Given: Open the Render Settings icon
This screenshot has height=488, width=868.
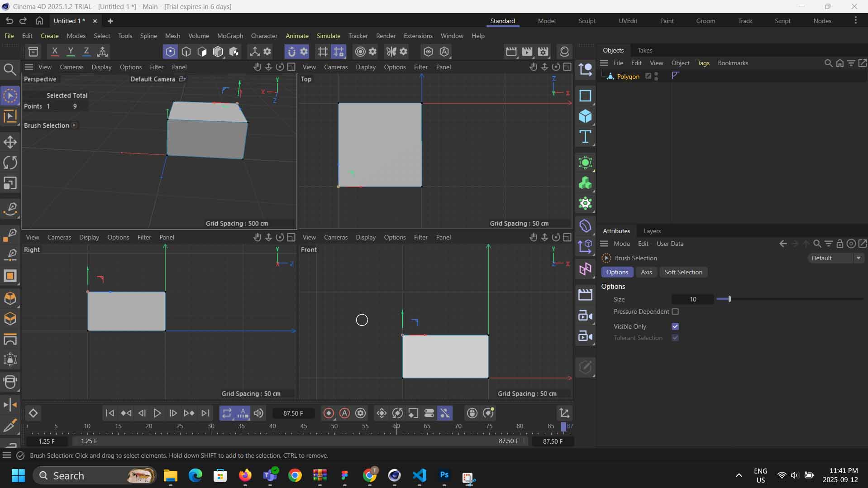Looking at the screenshot, I should pos(543,52).
